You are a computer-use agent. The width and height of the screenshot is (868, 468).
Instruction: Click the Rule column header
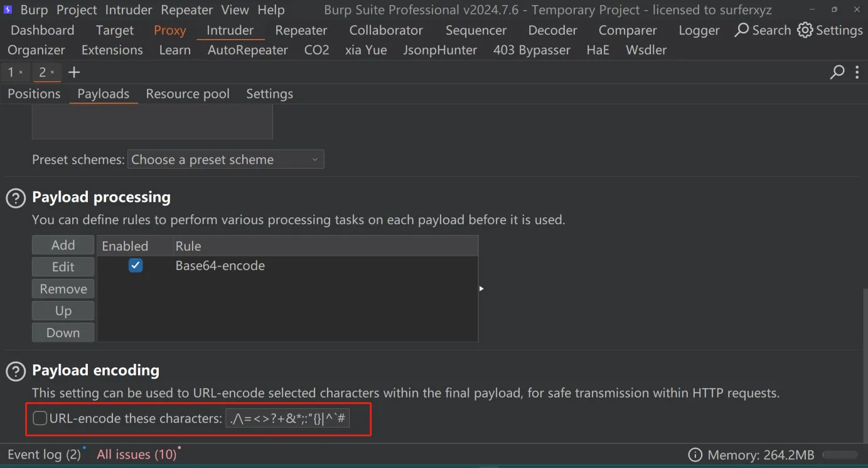tap(326, 246)
